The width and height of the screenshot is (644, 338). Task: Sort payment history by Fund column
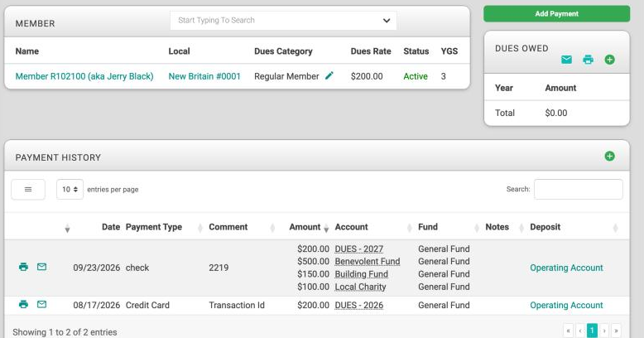pyautogui.click(x=428, y=227)
